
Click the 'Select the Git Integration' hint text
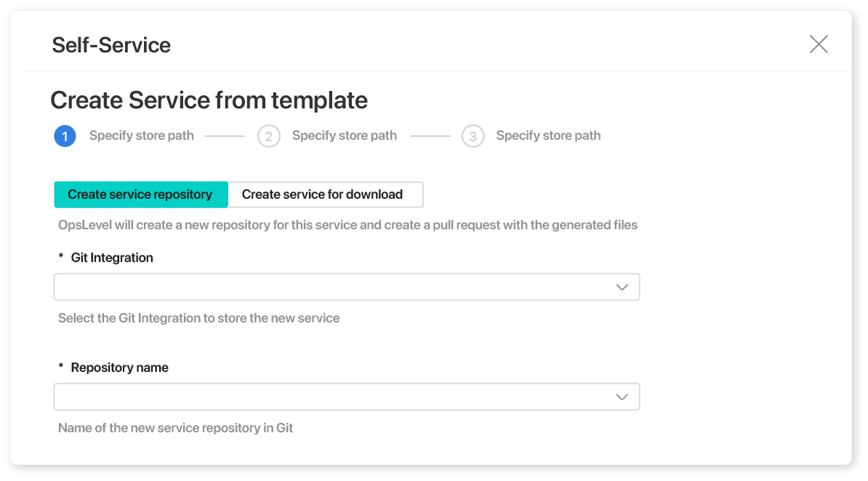point(198,318)
